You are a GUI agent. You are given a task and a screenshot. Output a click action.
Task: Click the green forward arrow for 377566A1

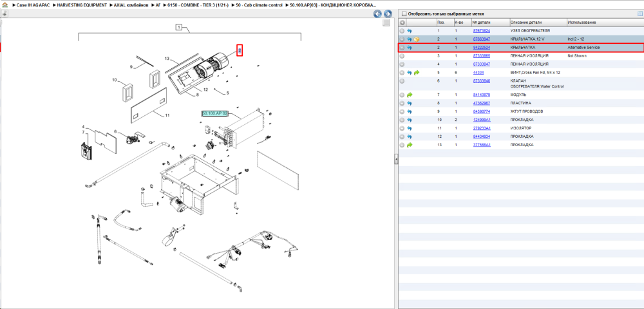click(410, 145)
